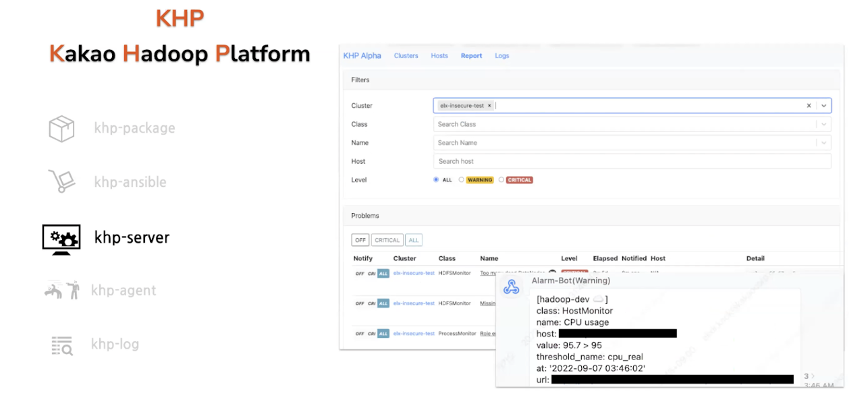
Task: Open the Clusters tab
Action: coord(406,56)
